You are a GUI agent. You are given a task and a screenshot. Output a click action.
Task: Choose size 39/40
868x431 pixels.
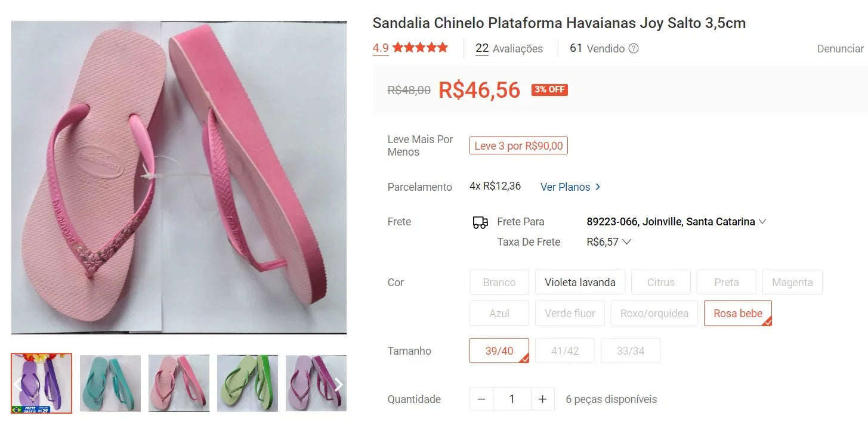point(499,351)
